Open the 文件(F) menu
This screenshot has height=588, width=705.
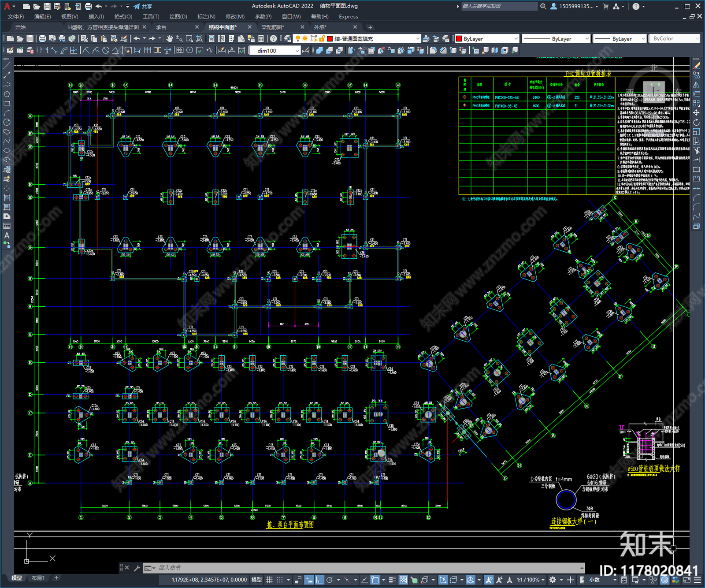coord(16,16)
